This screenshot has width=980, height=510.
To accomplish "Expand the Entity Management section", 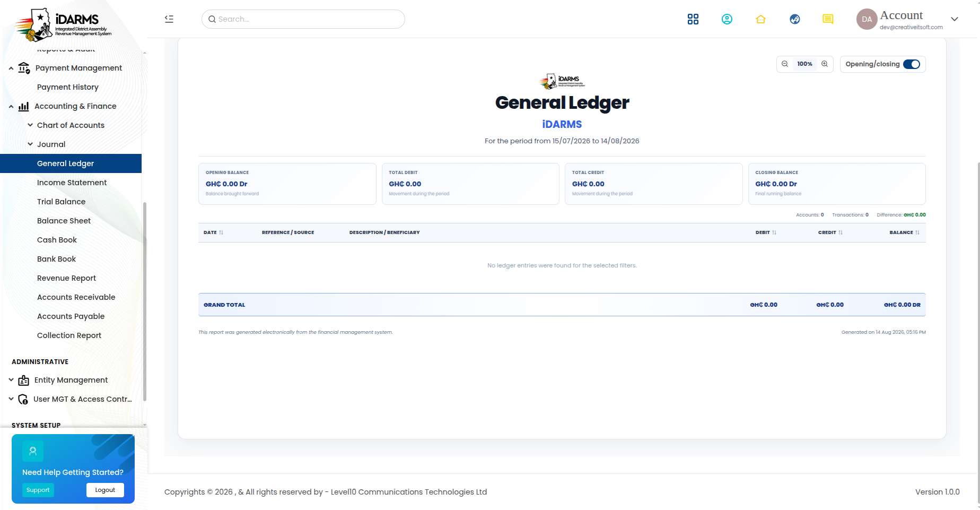I will tap(11, 380).
